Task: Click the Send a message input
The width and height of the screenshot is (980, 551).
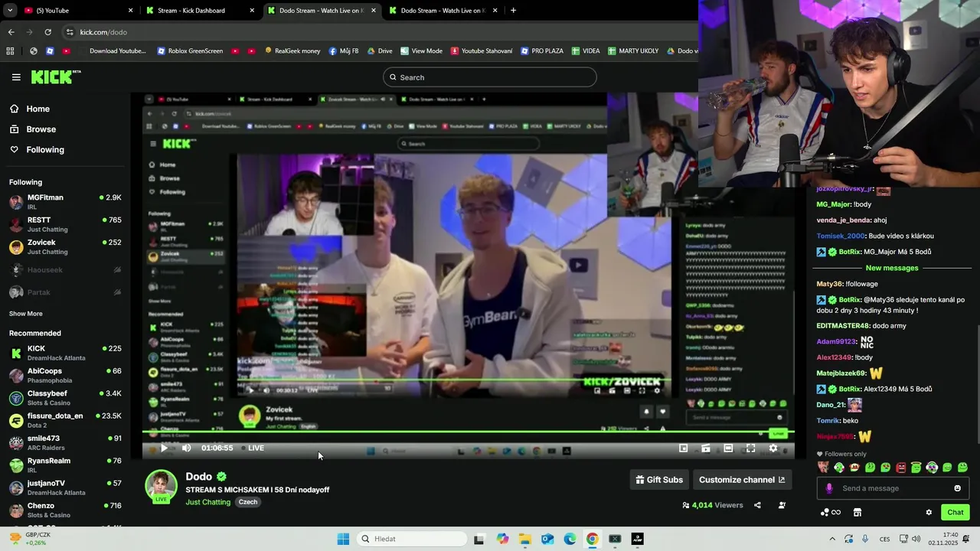Action: tap(893, 488)
